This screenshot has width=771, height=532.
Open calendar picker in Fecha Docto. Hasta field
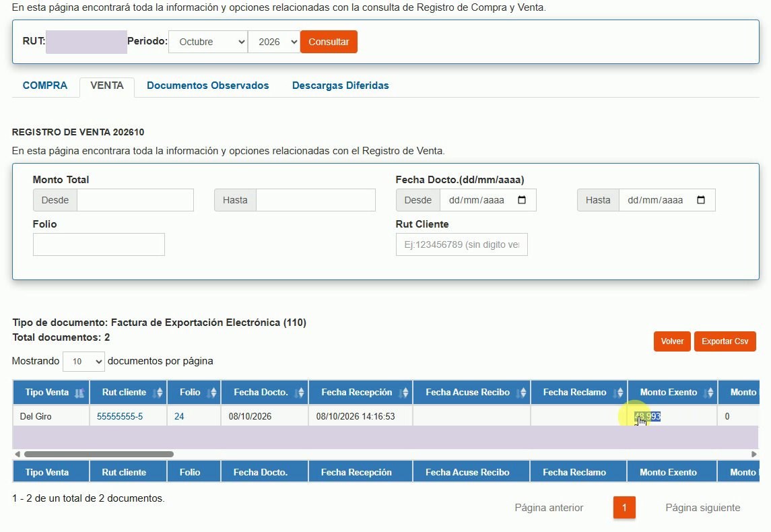point(701,200)
